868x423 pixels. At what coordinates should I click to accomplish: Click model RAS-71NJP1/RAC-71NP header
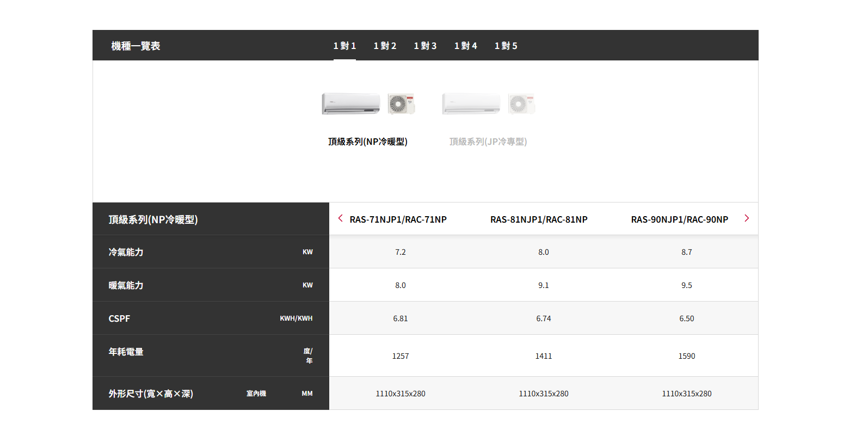pos(398,219)
